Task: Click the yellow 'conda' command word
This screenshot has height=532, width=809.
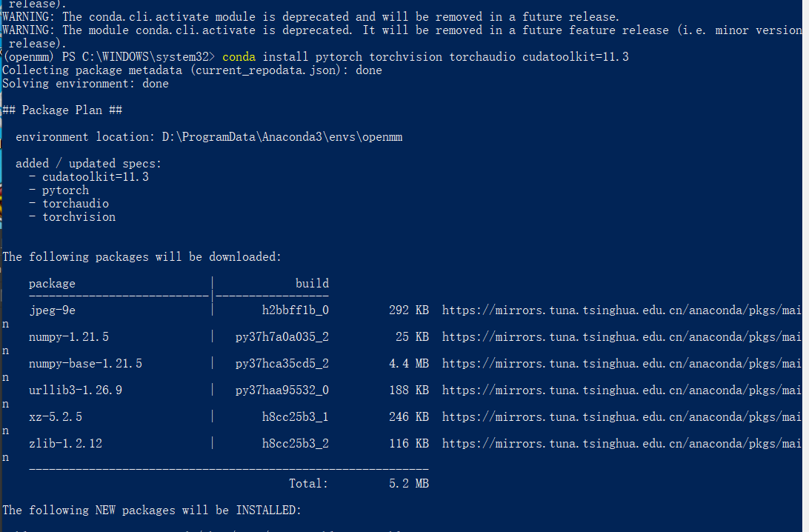Action: click(x=239, y=57)
